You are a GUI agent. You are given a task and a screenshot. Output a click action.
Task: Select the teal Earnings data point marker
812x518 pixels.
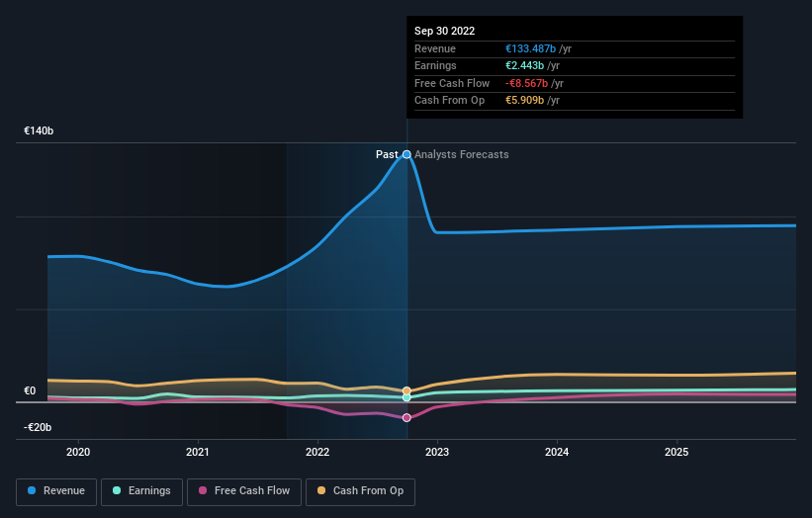407,397
